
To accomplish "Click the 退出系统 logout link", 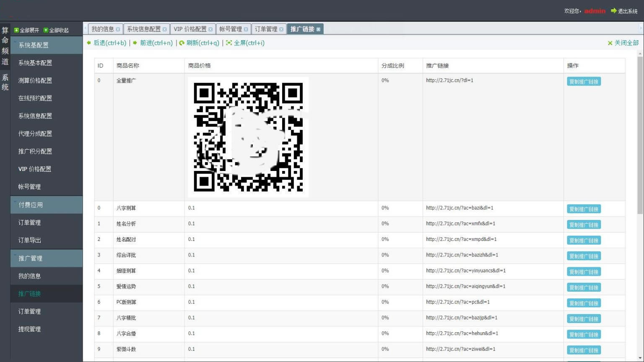I will pos(628,11).
